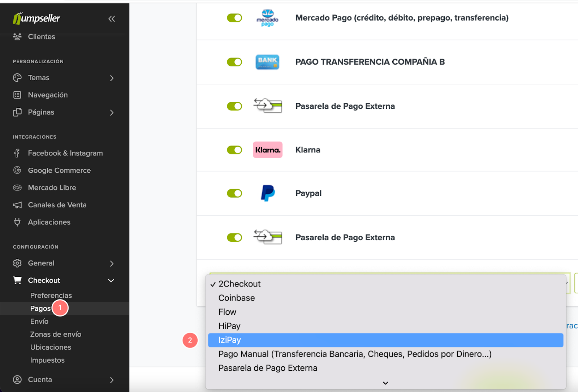Image resolution: width=578 pixels, height=392 pixels.
Task: Open Zonas de envío settings
Action: click(56, 334)
